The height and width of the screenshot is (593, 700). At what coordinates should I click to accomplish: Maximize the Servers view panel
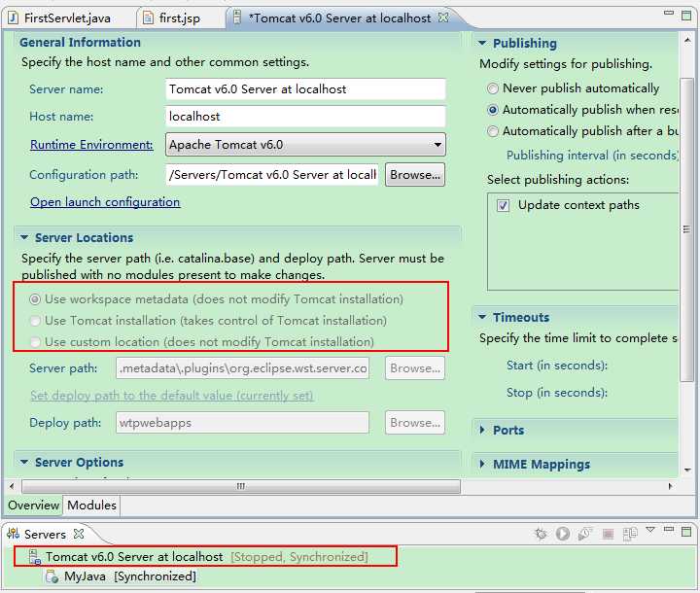click(686, 532)
